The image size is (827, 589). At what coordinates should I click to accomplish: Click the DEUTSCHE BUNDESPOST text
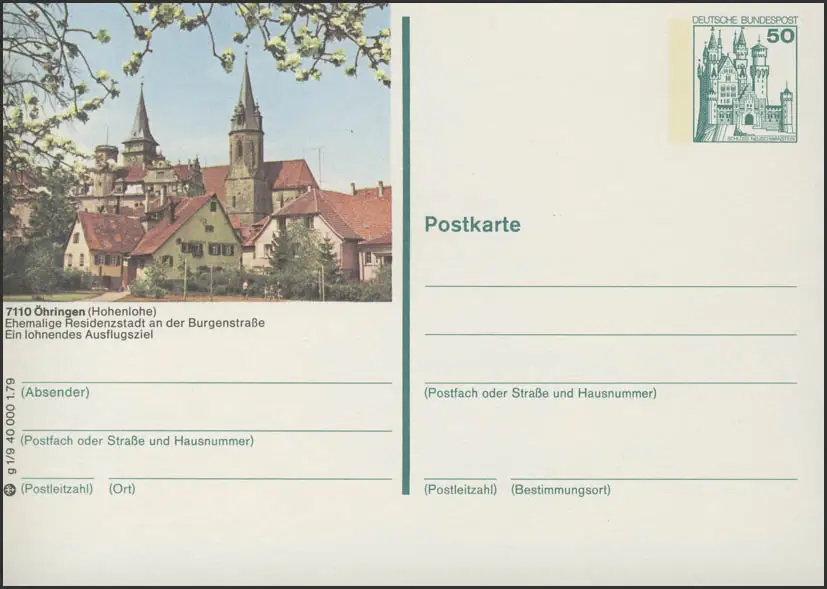pos(745,19)
